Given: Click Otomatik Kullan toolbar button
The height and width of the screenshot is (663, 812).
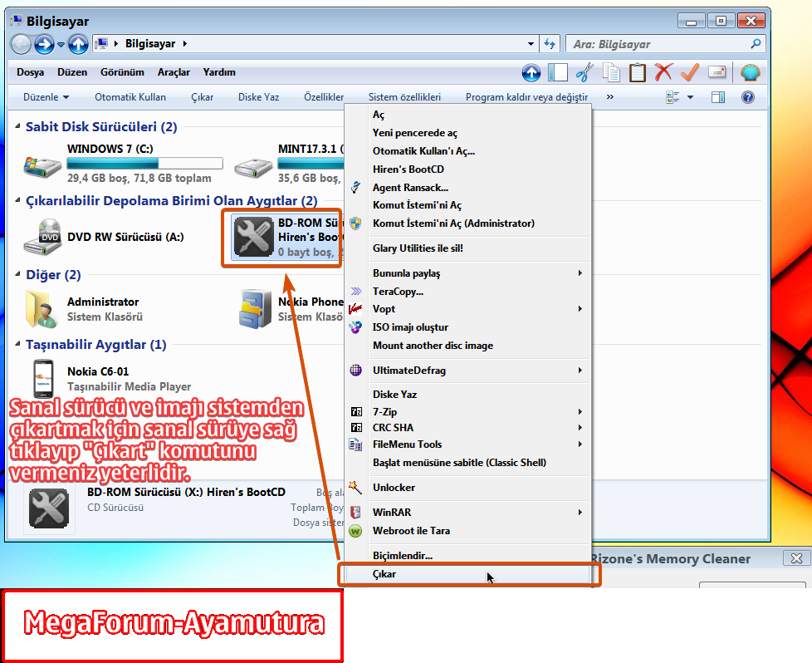Looking at the screenshot, I should pyautogui.click(x=130, y=97).
